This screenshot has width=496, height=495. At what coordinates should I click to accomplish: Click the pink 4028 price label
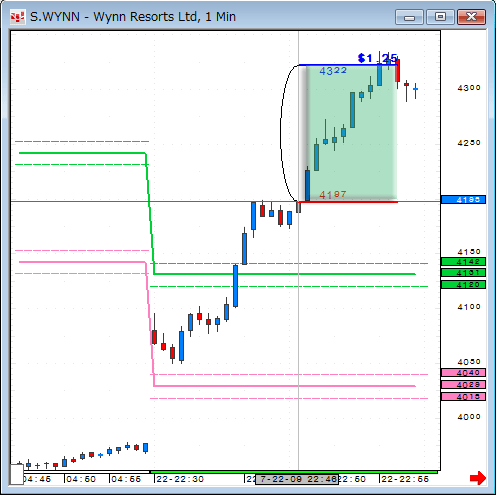463,385
